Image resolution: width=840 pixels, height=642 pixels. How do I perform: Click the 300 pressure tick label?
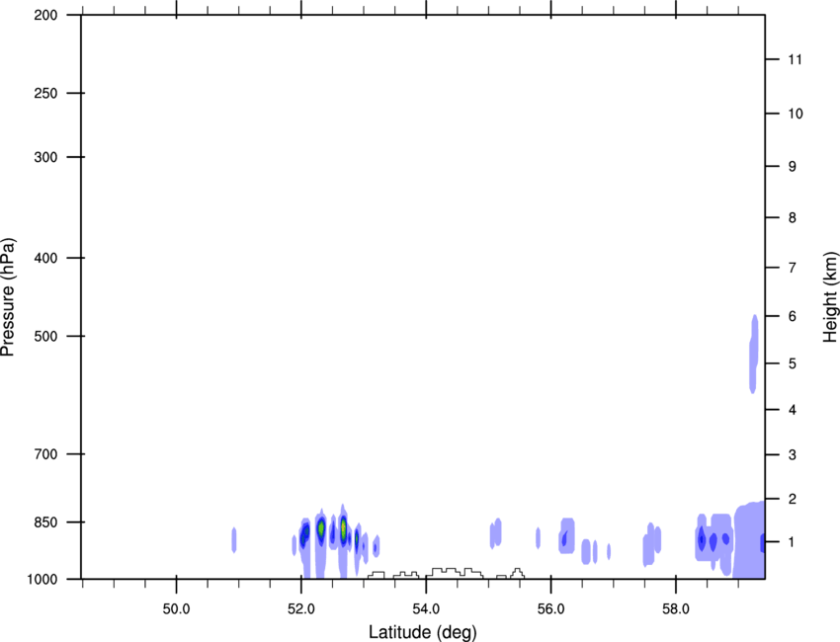coord(45,157)
